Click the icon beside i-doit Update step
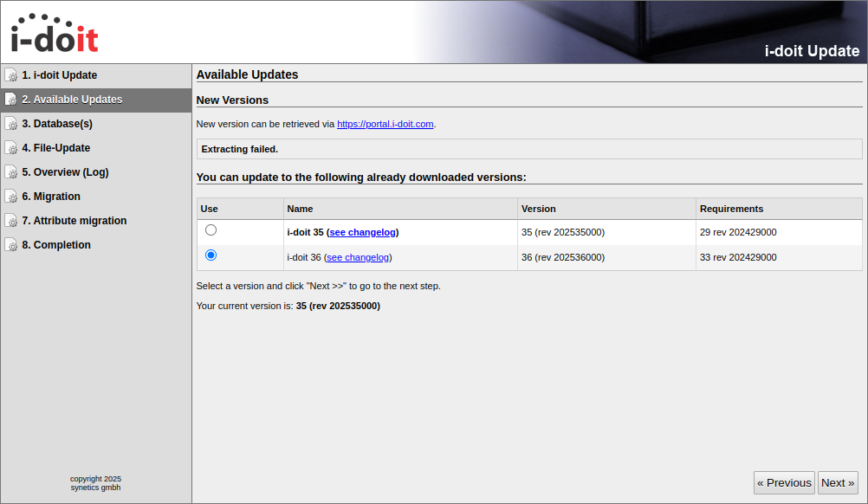868x504 pixels. pyautogui.click(x=11, y=75)
